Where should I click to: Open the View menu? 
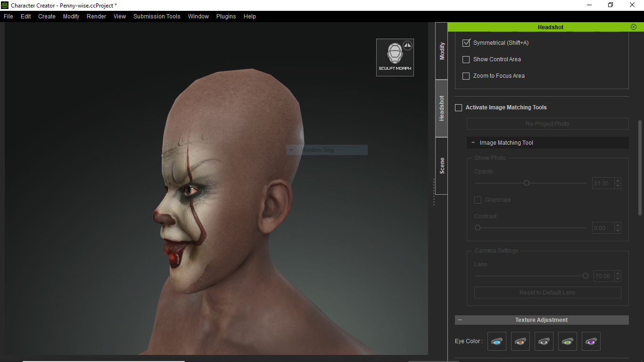[x=120, y=16]
